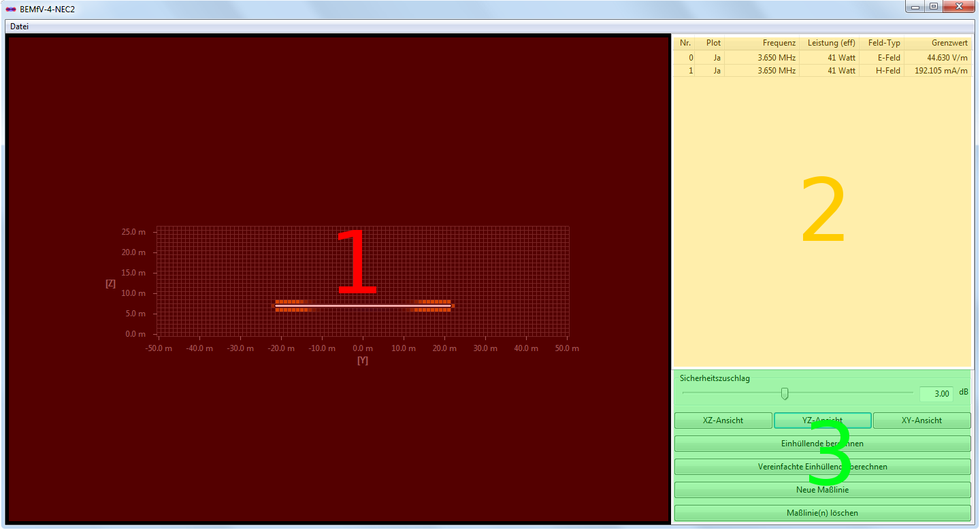Switch to XY-Ansicht view
980x530 pixels.
(921, 420)
